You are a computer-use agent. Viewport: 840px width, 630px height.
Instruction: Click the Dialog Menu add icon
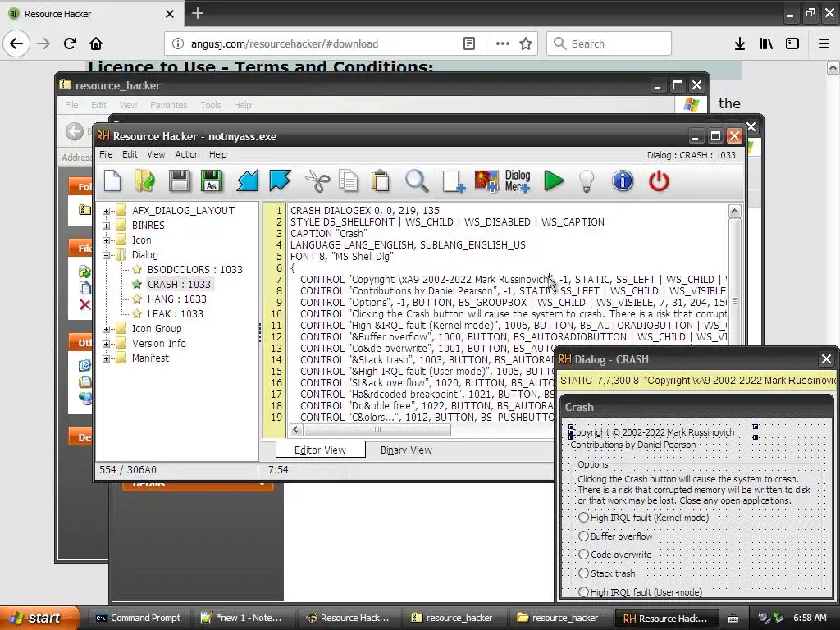point(518,181)
